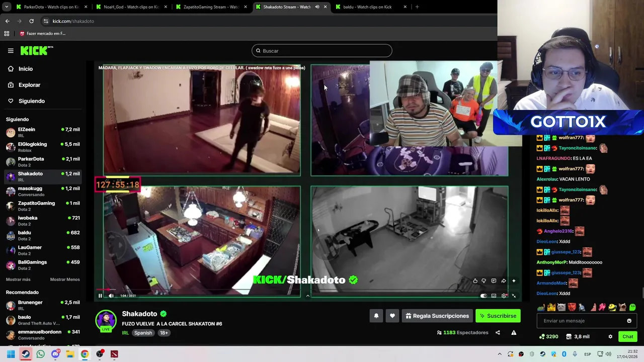Viewport: 644px width, 362px height.
Task: Open video player settings gear
Action: (504, 296)
